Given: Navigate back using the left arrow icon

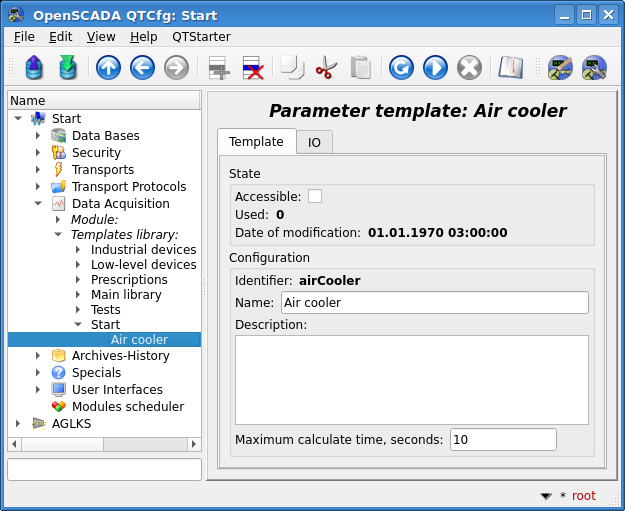Looking at the screenshot, I should [142, 68].
